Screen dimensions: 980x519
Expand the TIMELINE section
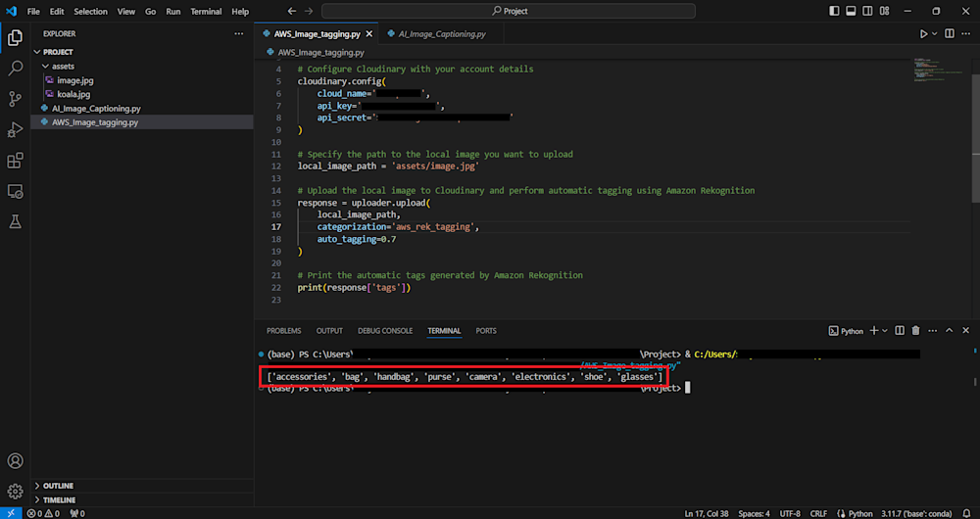[142, 499]
